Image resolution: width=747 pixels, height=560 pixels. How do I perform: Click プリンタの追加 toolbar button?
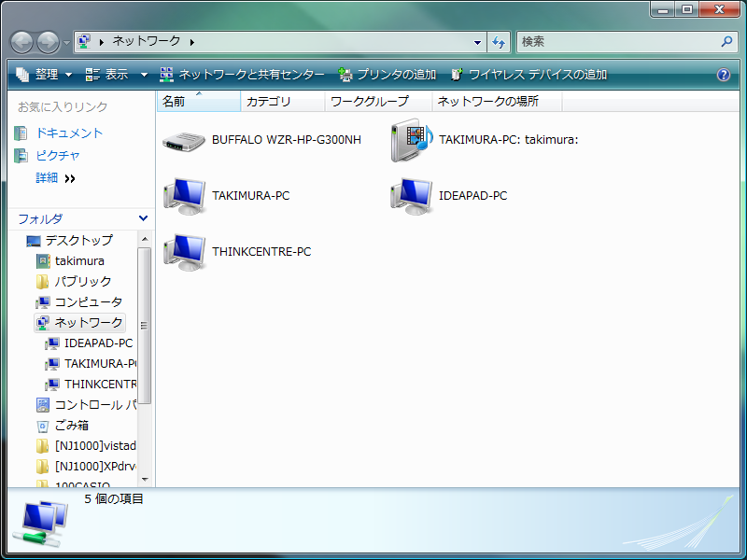387,75
